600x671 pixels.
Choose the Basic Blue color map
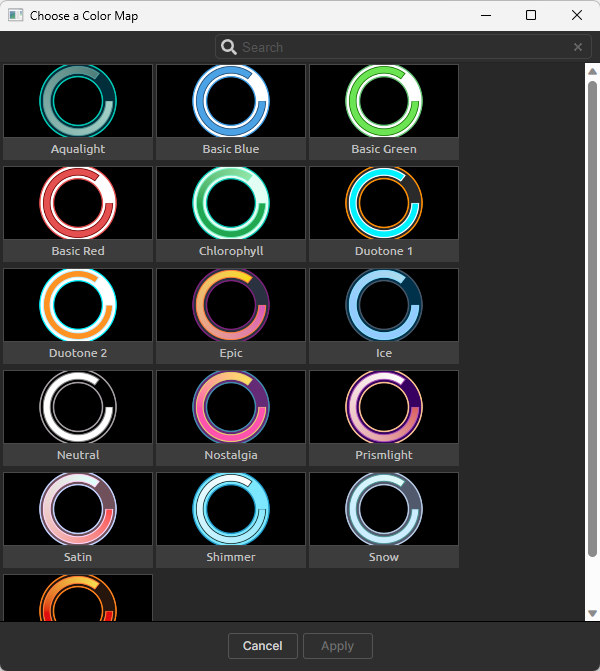231,112
